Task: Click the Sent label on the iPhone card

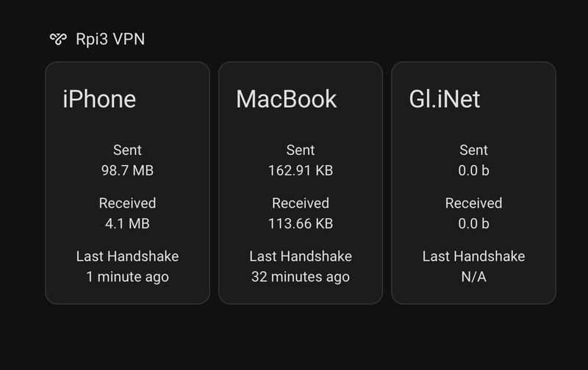Action: [127, 150]
